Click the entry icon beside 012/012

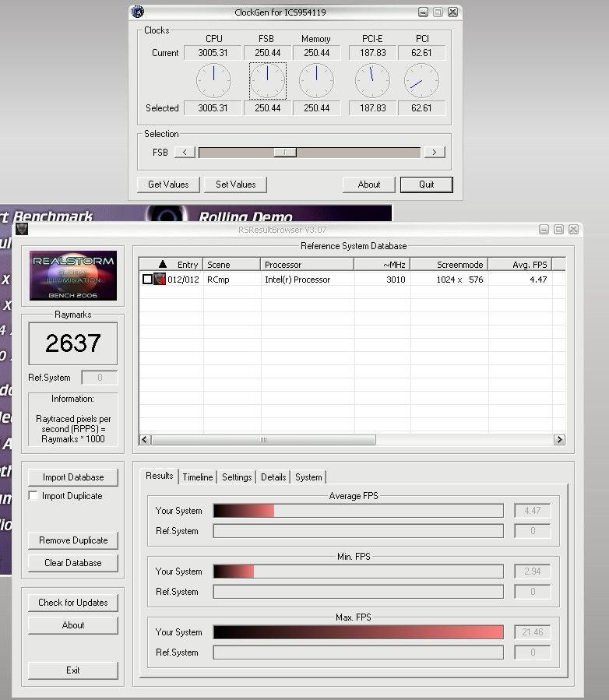(x=160, y=279)
